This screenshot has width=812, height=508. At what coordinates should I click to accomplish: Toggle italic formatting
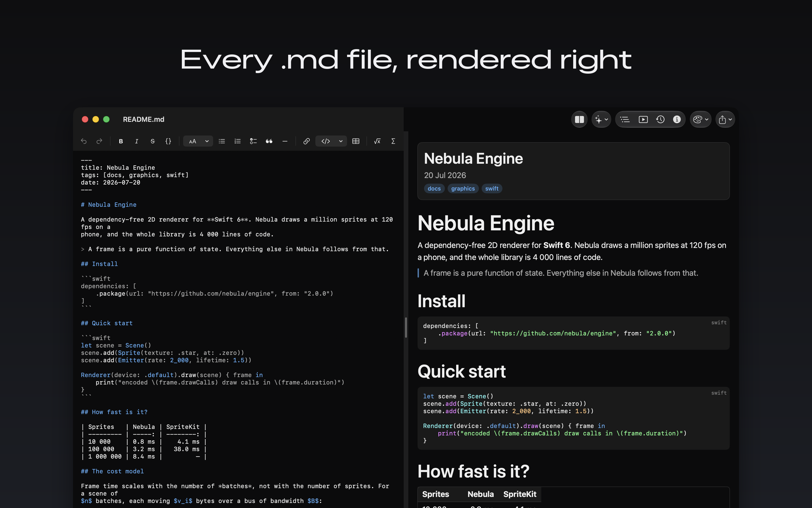[x=136, y=141]
